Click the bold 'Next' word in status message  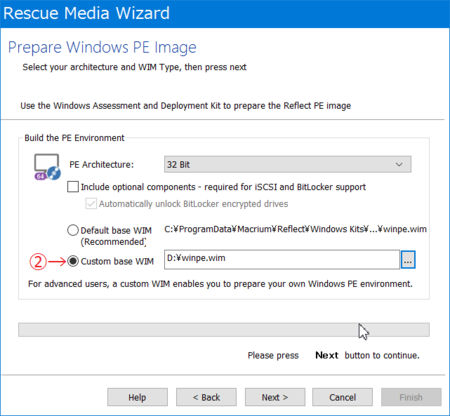327,355
